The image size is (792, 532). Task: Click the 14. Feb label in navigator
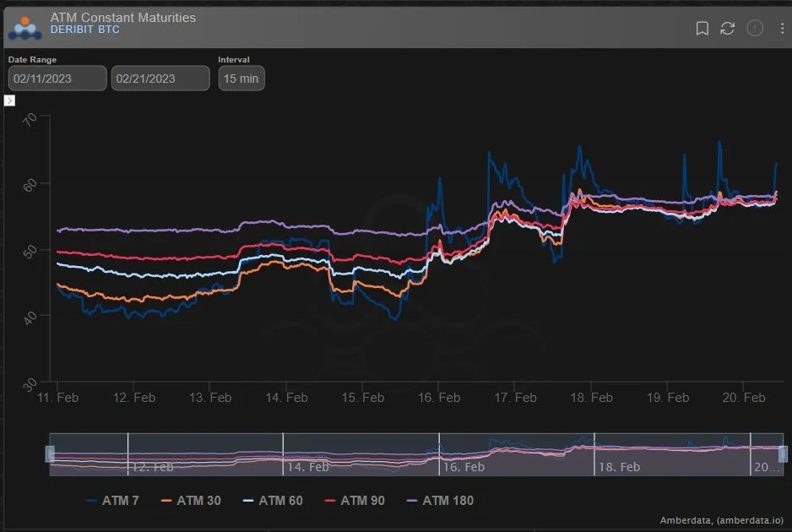click(x=308, y=467)
